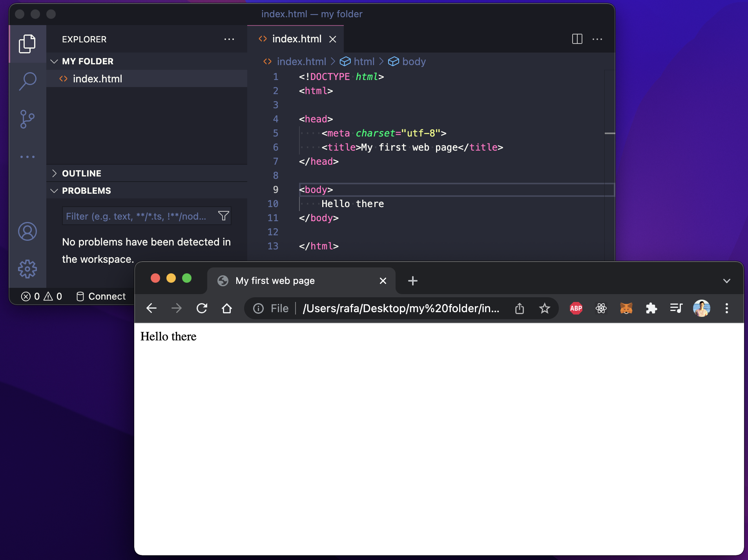
Task: Open the Chrome home page
Action: coord(227,309)
